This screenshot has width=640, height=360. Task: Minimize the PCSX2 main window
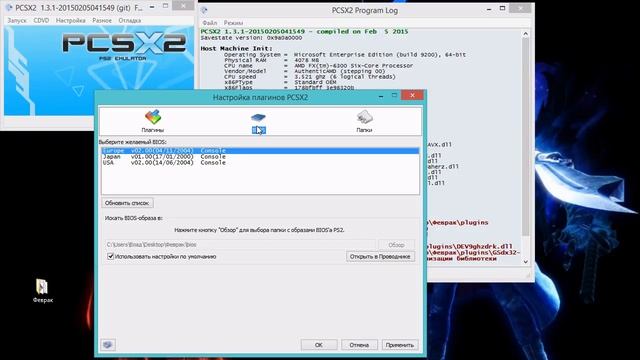click(x=152, y=7)
